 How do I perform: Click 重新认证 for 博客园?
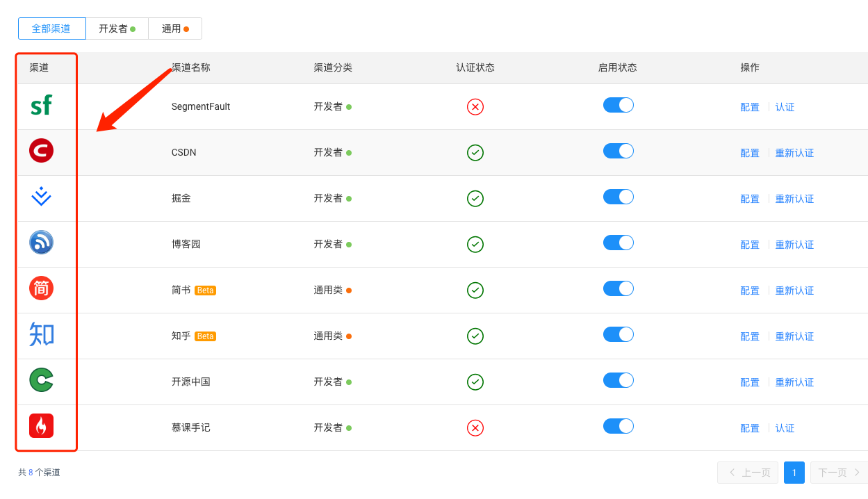(795, 245)
